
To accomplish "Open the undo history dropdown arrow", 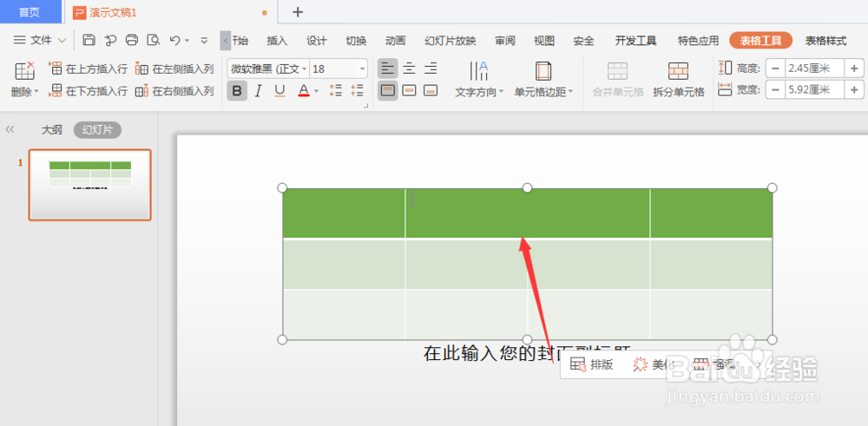I will [x=187, y=41].
